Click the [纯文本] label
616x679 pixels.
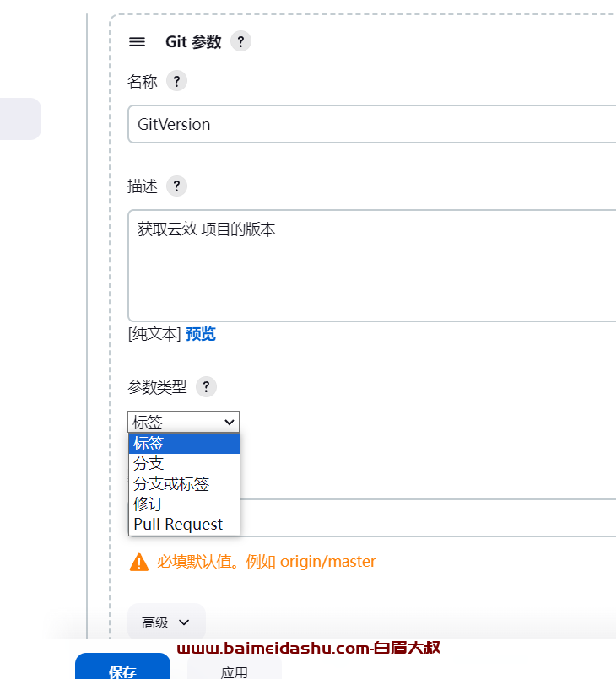tap(154, 334)
